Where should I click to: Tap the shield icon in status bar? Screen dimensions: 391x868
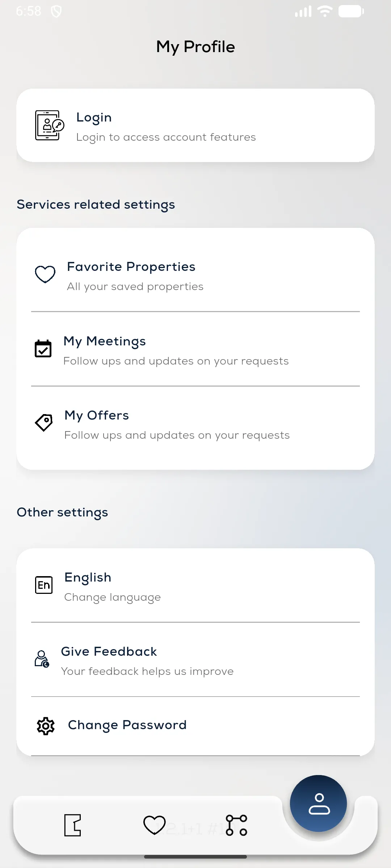point(56,12)
